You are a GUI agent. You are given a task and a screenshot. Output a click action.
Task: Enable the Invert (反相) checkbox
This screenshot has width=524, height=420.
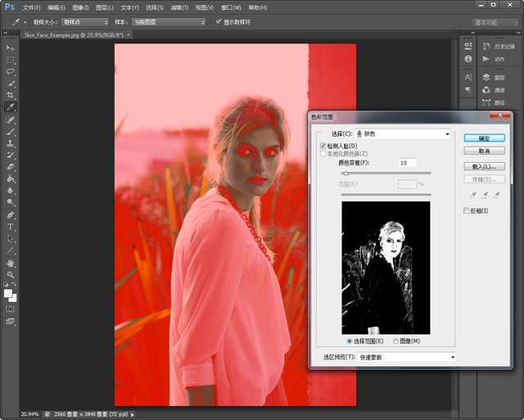[466, 211]
